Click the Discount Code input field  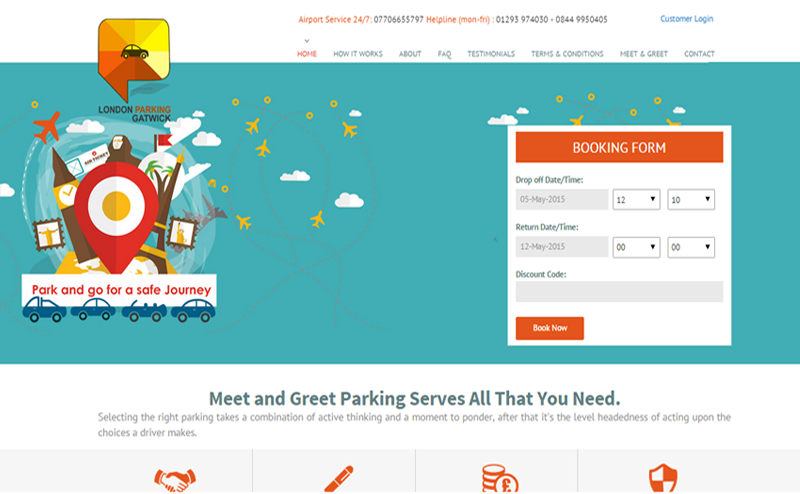click(x=619, y=291)
